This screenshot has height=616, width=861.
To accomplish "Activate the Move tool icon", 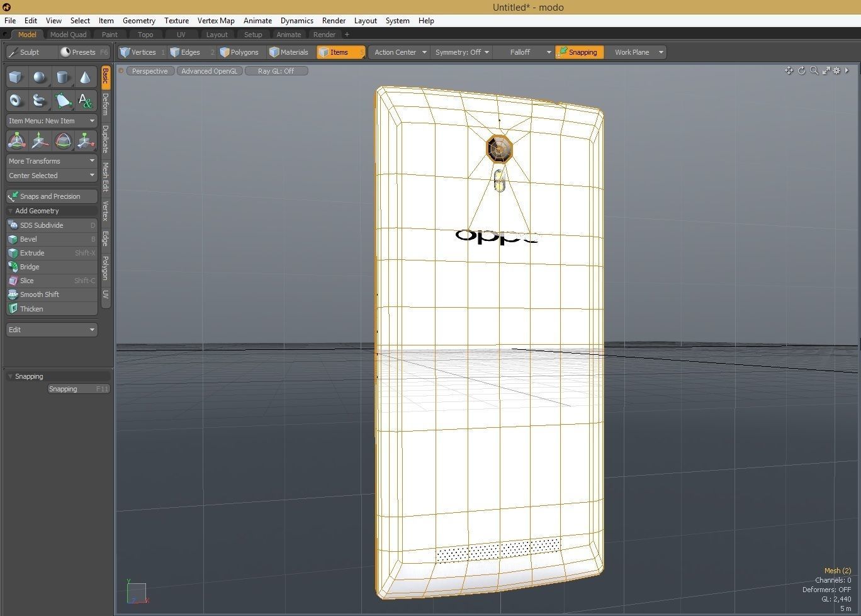I will pyautogui.click(x=40, y=141).
